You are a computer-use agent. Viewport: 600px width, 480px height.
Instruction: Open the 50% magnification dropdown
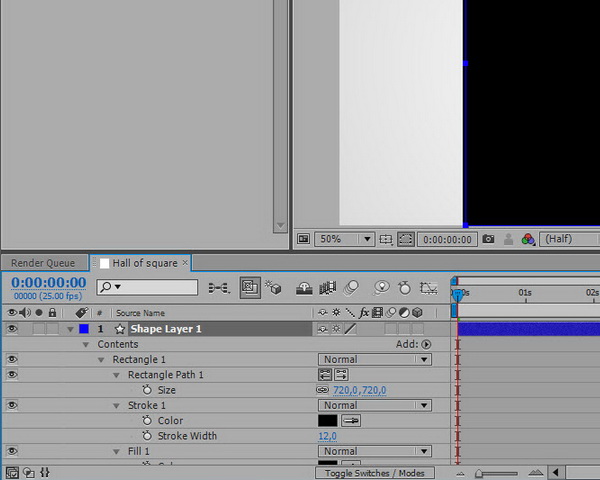[344, 239]
